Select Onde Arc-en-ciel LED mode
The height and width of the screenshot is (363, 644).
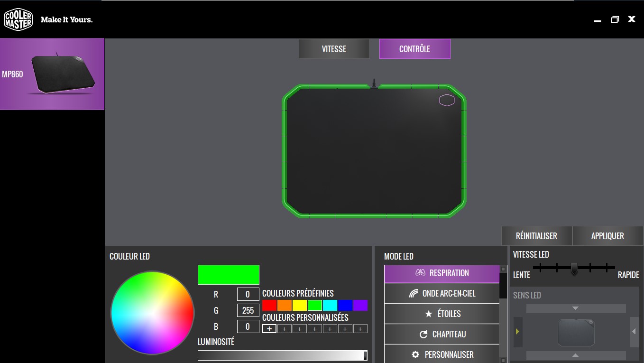pos(442,294)
